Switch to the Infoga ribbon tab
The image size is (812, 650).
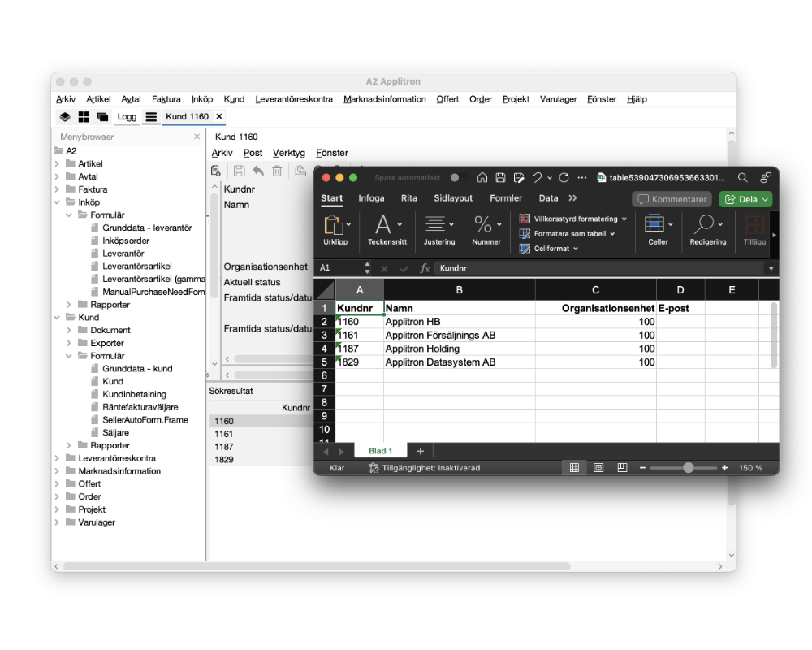(x=371, y=198)
